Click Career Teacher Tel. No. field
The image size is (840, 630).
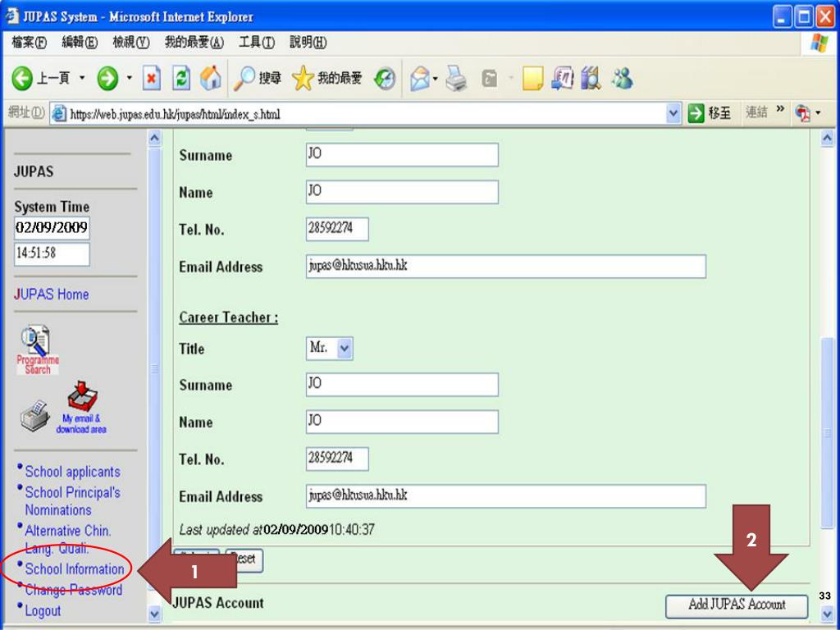coord(337,459)
